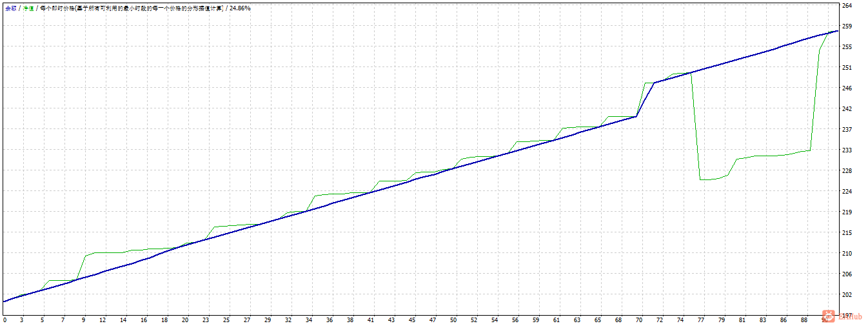This screenshot has width=868, height=326.
Task: Click the 36 label on the horizontal axis
Action: (x=330, y=320)
